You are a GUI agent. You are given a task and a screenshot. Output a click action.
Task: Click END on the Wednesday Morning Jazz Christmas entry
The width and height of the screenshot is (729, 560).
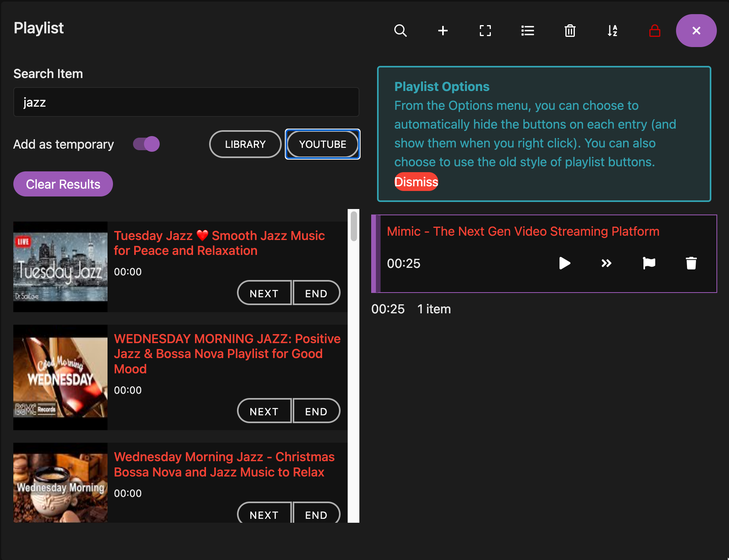(316, 515)
